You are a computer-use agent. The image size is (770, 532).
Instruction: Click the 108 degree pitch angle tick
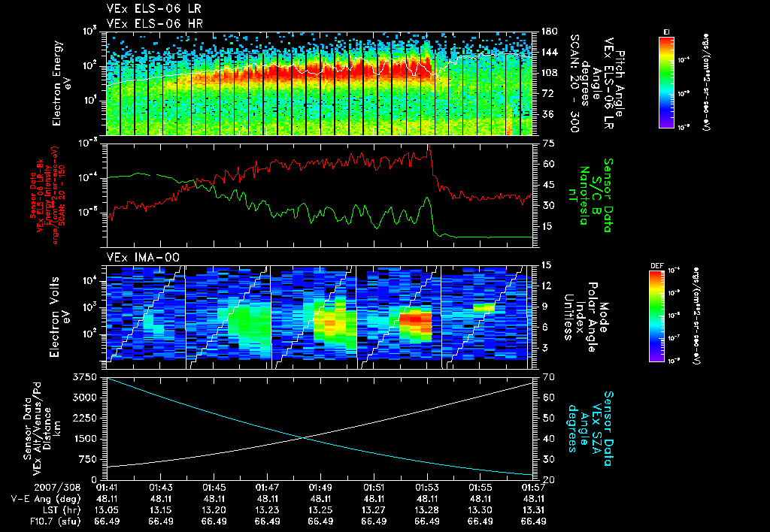coord(549,73)
